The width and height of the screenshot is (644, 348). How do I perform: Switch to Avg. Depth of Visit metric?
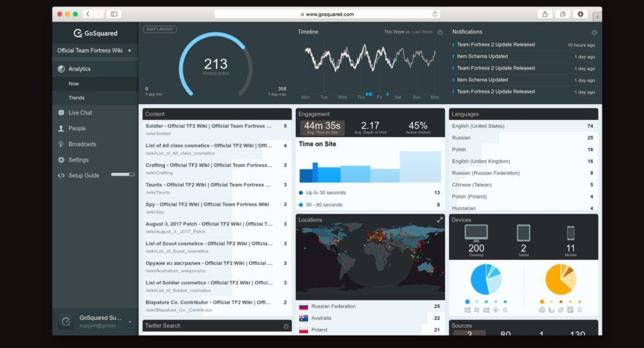click(x=370, y=127)
